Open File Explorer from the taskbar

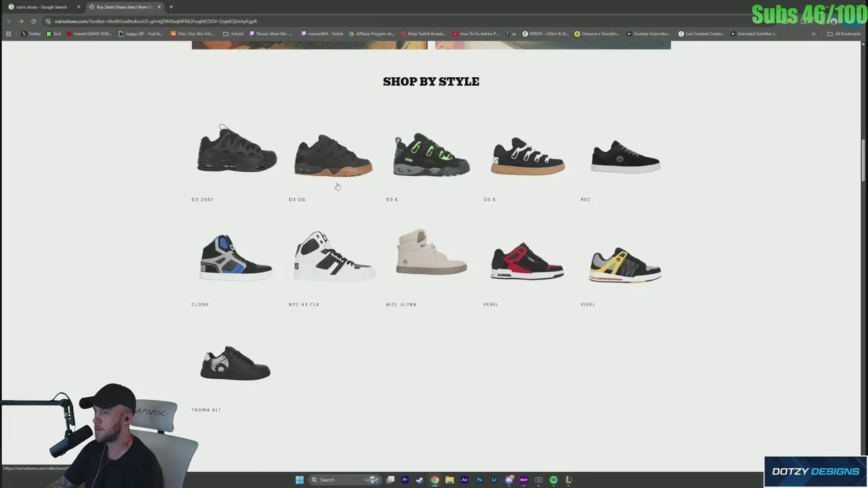click(450, 480)
